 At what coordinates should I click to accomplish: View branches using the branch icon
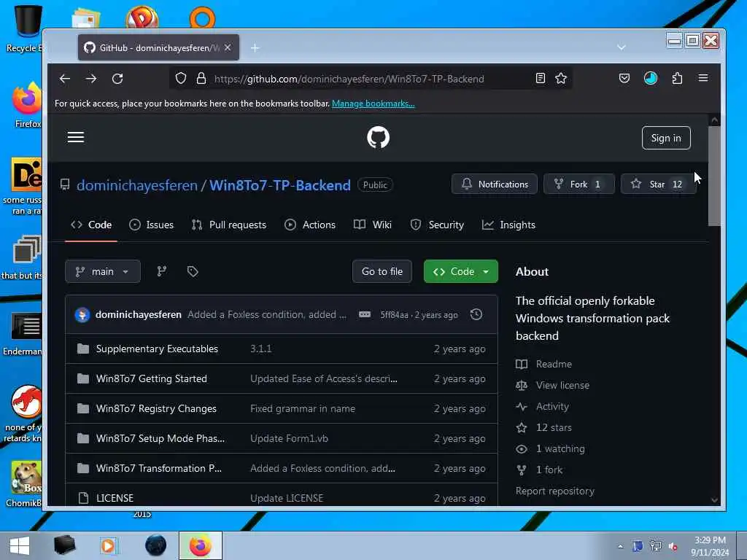pyautogui.click(x=162, y=271)
